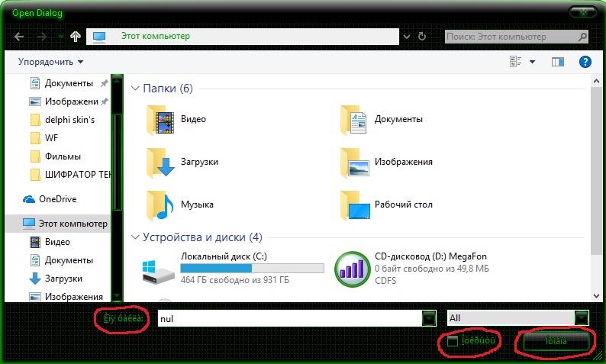Screen dimensions: 606x364
Task: Collapse the Устройства и диски group
Action: pyautogui.click(x=136, y=237)
